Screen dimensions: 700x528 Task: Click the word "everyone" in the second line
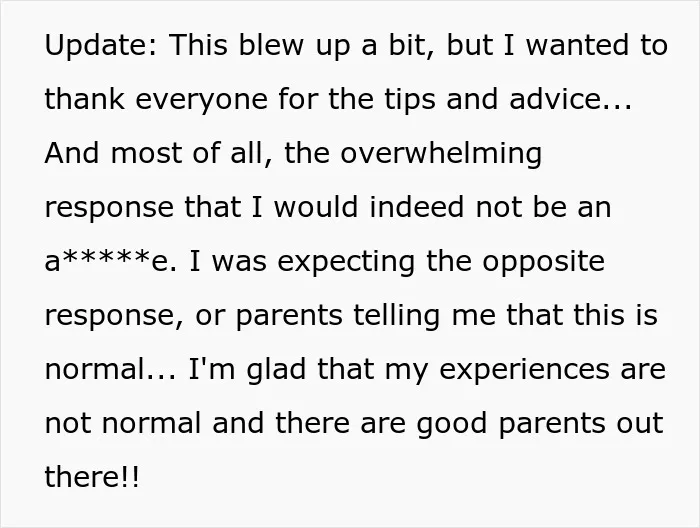pos(201,100)
